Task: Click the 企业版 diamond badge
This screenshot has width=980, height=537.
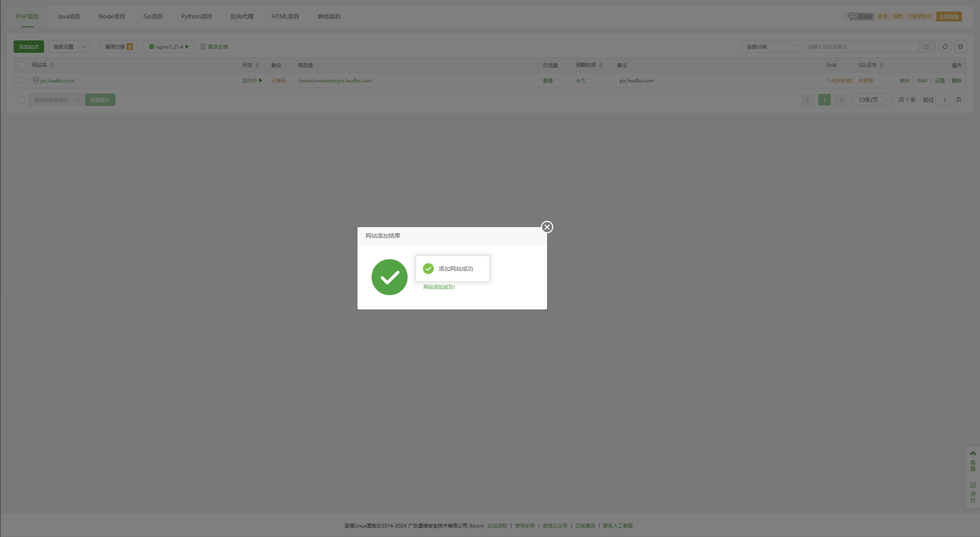Action: pyautogui.click(x=860, y=16)
